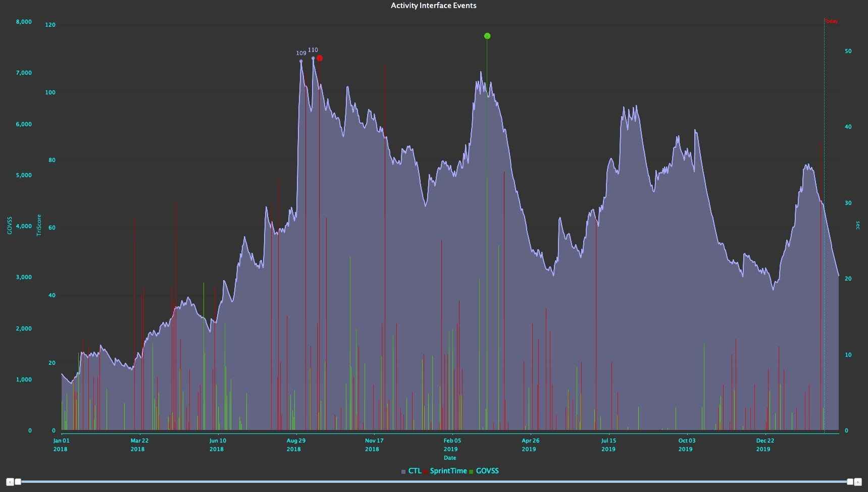This screenshot has height=492, width=868.
Task: Click the right arrow of the range scrollbar
Action: coord(858,482)
